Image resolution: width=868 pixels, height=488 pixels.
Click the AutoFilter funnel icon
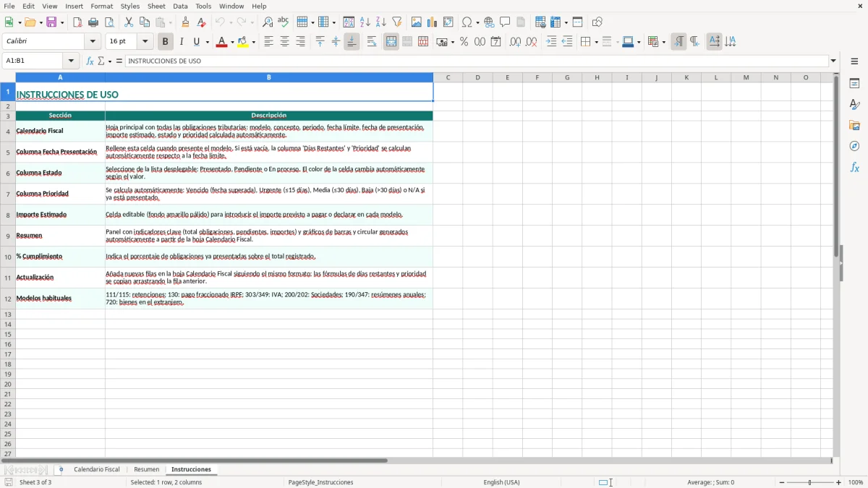coord(397,22)
